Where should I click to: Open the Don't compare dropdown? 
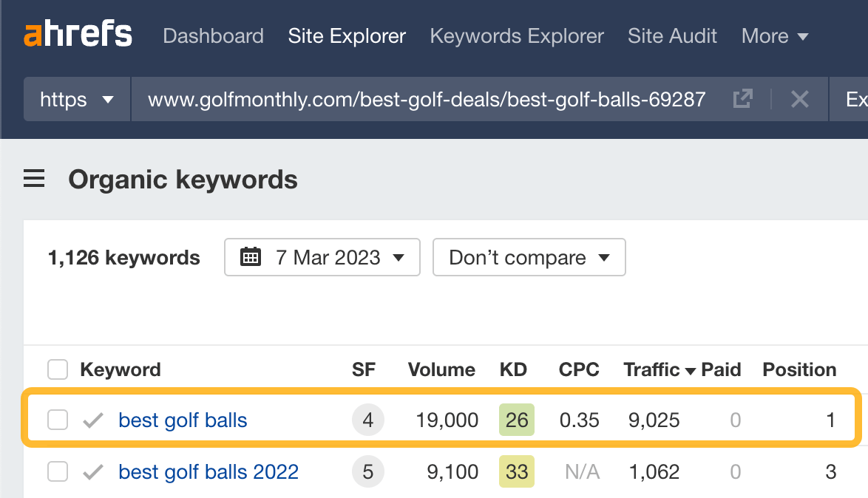point(529,257)
